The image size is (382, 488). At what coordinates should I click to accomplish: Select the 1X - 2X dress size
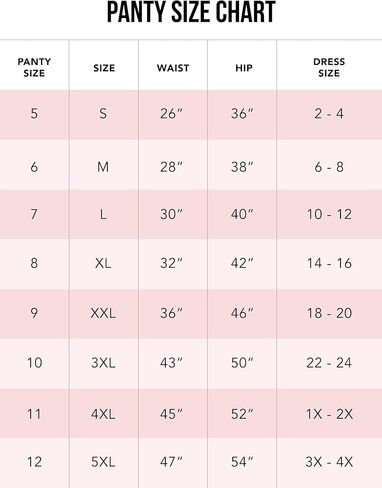pyautogui.click(x=329, y=414)
